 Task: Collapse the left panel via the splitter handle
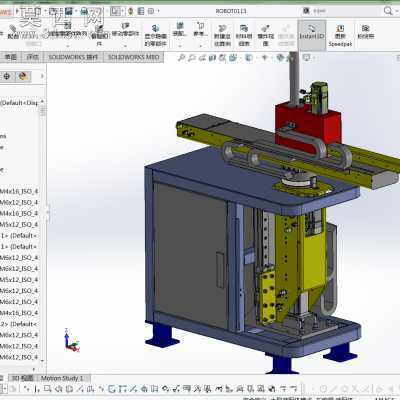tap(47, 212)
